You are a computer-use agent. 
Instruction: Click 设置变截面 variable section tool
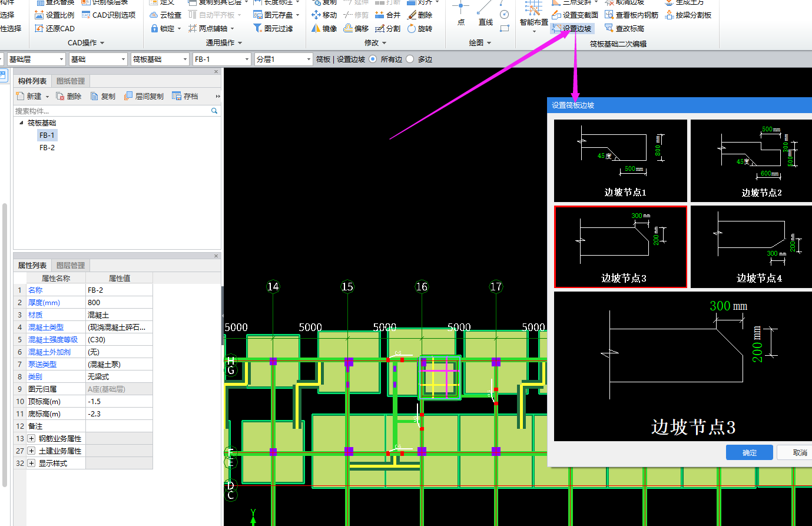(x=575, y=15)
